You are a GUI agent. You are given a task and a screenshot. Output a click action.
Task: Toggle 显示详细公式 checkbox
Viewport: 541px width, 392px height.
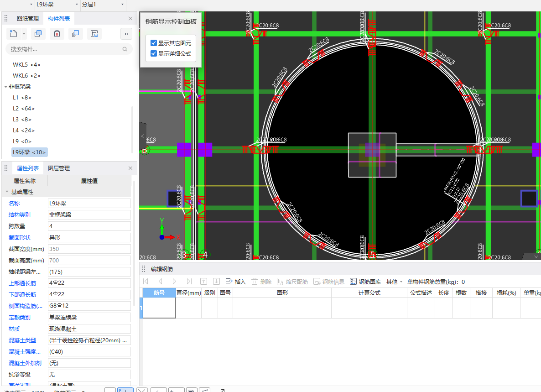point(154,53)
